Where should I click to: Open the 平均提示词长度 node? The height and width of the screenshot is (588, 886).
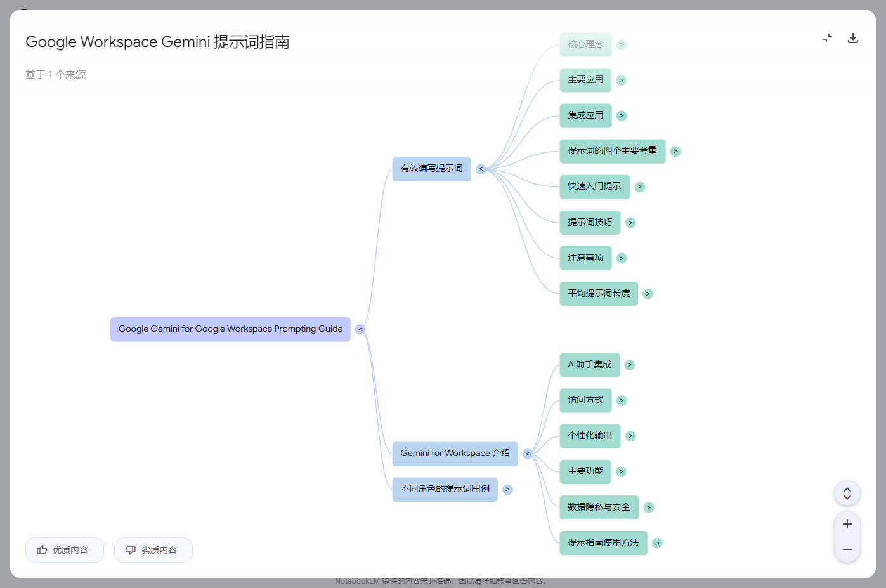point(599,294)
